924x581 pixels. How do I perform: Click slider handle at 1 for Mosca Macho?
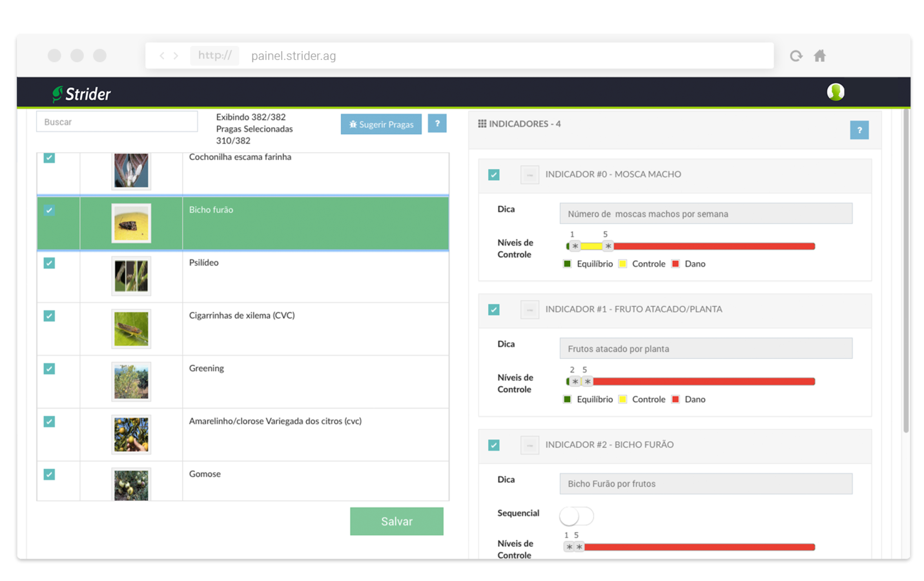click(575, 247)
